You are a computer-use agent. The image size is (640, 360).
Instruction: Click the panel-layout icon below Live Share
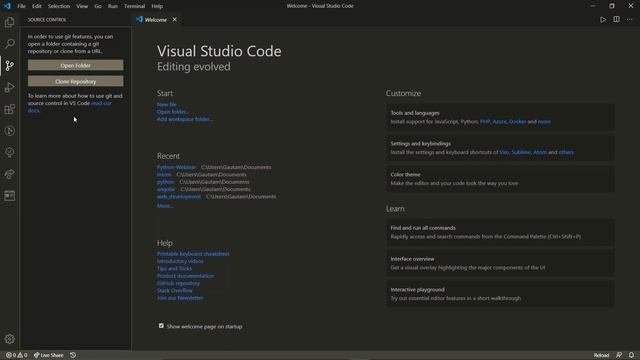pyautogui.click(x=9, y=196)
